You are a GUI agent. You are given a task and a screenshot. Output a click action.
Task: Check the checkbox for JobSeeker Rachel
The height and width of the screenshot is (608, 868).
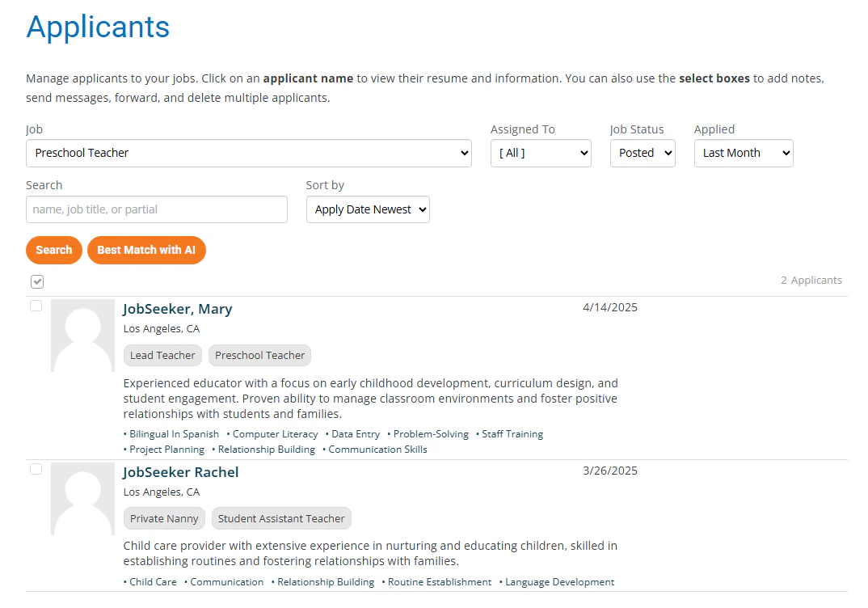tap(36, 469)
